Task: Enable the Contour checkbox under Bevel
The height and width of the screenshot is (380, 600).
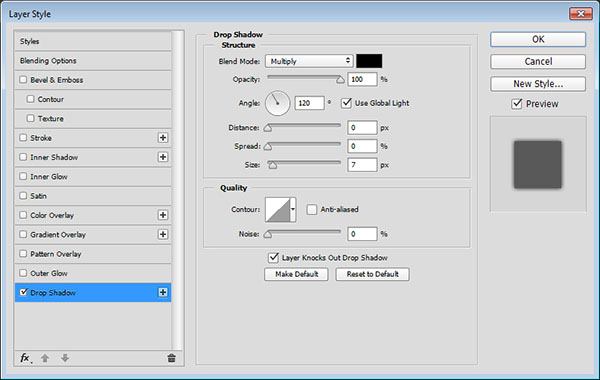Action: point(31,99)
